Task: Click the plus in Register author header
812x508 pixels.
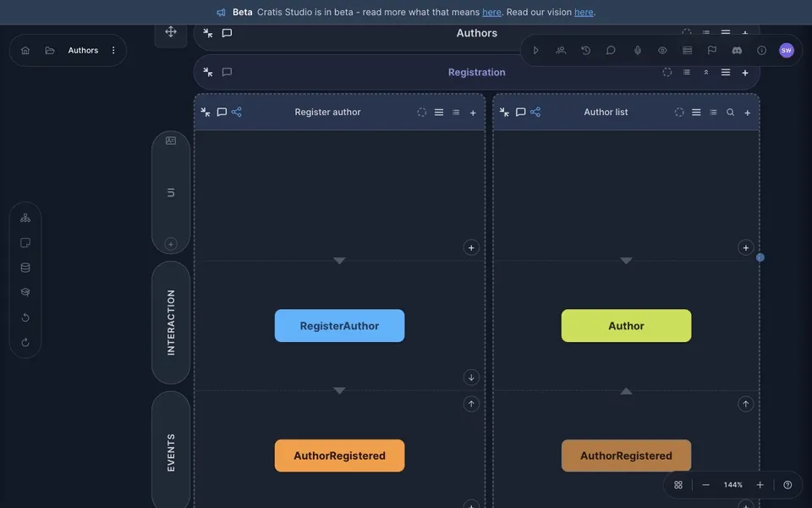Action: point(473,113)
